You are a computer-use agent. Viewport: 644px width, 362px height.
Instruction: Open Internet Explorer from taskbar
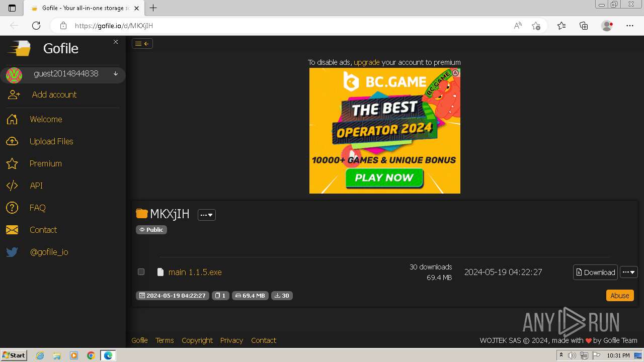(x=40, y=355)
